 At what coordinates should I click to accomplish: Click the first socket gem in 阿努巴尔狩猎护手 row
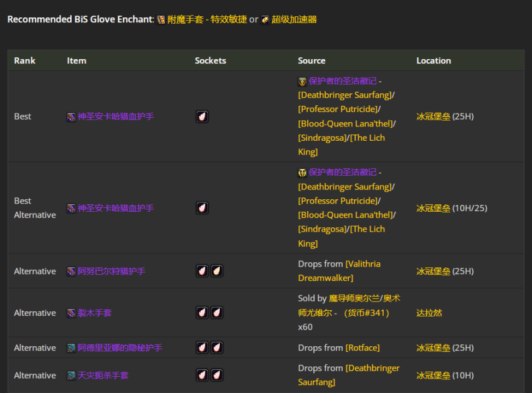tap(202, 271)
